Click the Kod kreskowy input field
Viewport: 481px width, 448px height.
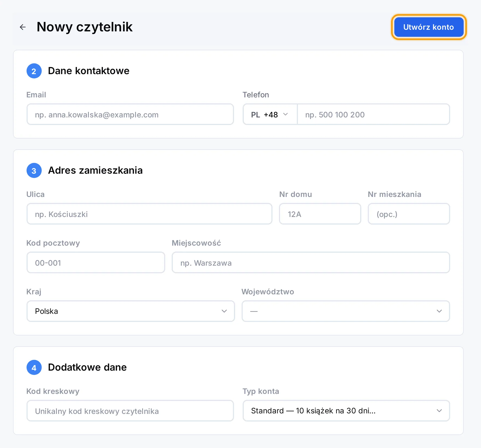pyautogui.click(x=130, y=411)
